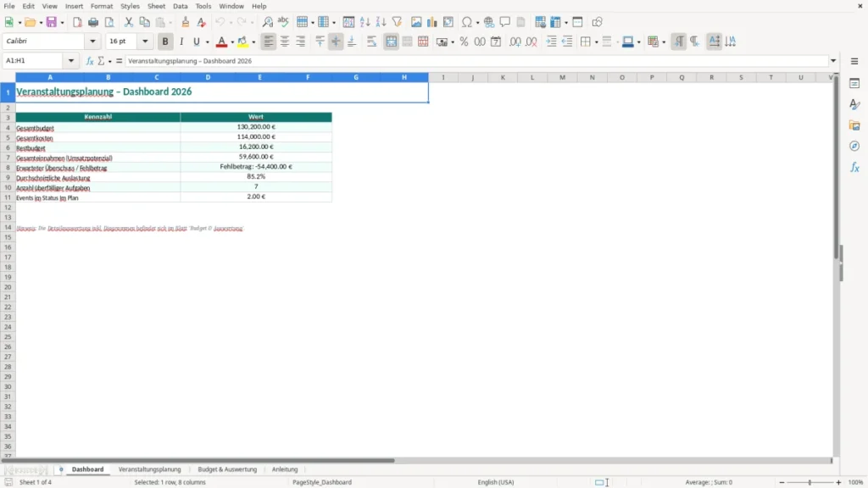Switch to the Budget & Auswertung tab
The width and height of the screenshot is (868, 488).
tap(227, 469)
